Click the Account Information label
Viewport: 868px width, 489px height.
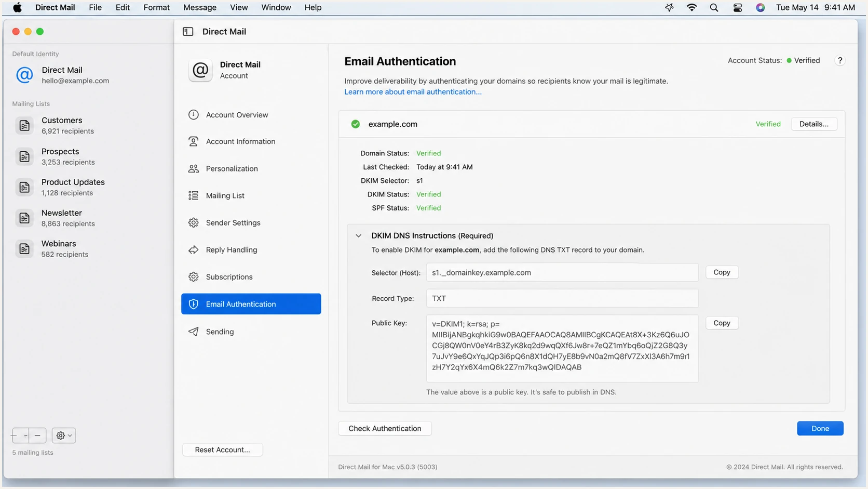click(x=241, y=141)
